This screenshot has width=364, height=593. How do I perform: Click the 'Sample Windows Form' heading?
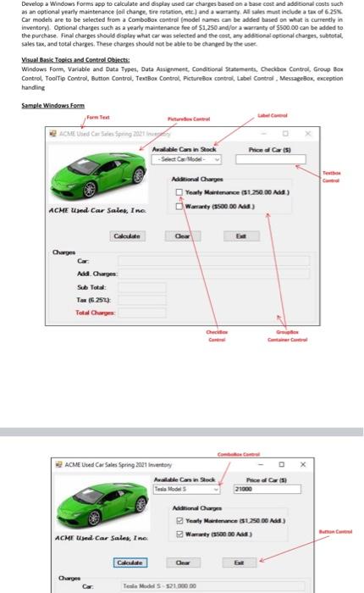pyautogui.click(x=53, y=106)
